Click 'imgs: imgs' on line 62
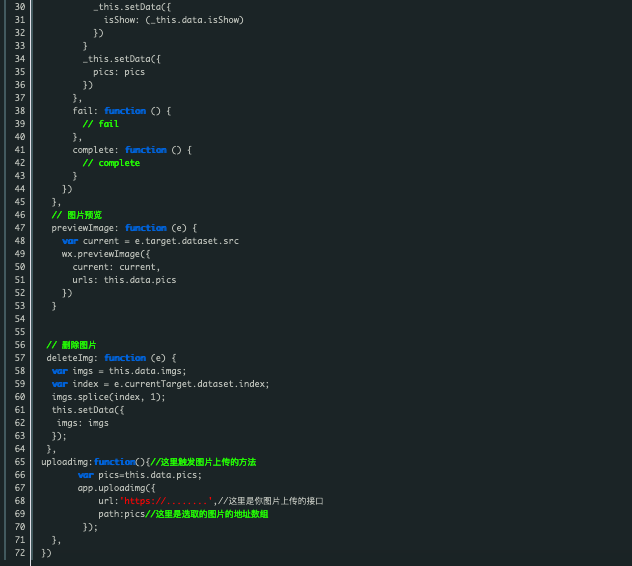This screenshot has width=632, height=566. tap(83, 423)
